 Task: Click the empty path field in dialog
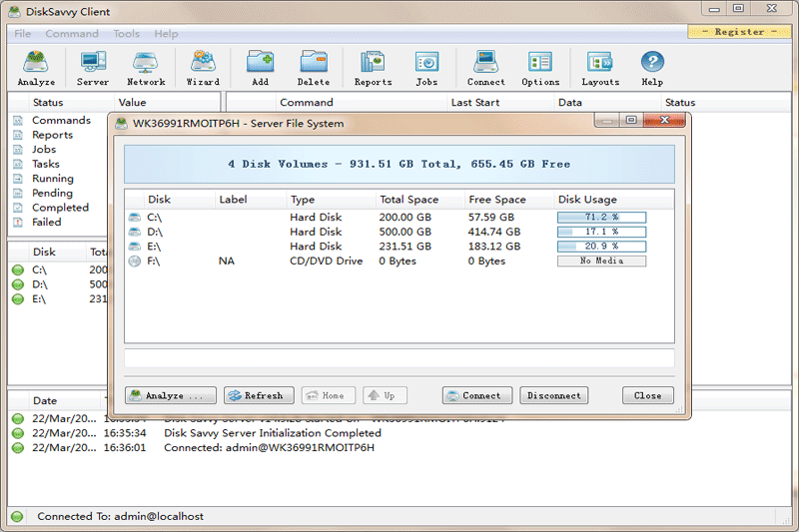[x=399, y=358]
